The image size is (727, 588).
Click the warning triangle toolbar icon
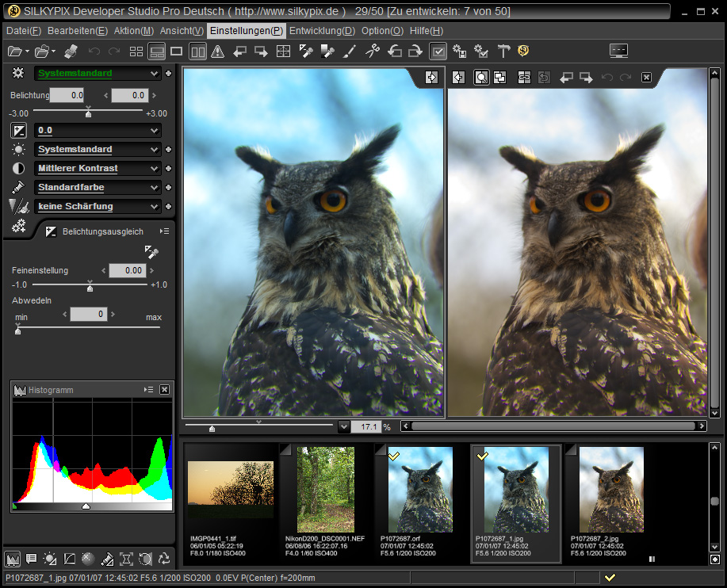(218, 52)
